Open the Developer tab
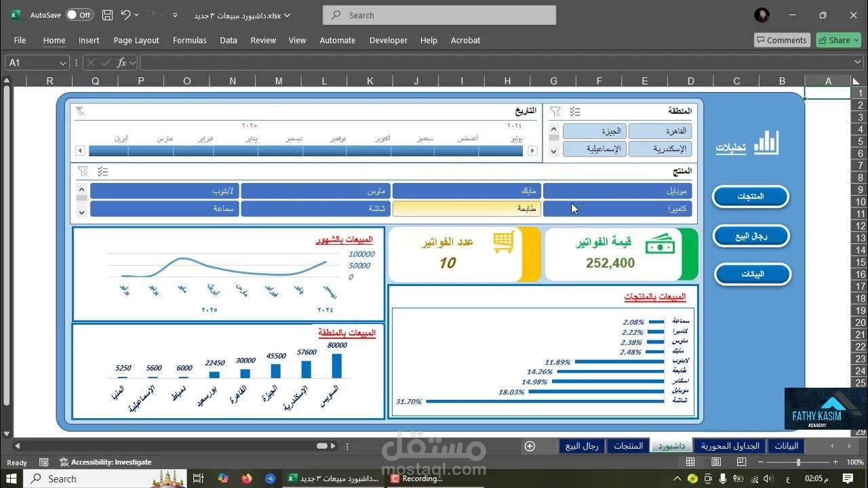The image size is (868, 488). [x=389, y=40]
